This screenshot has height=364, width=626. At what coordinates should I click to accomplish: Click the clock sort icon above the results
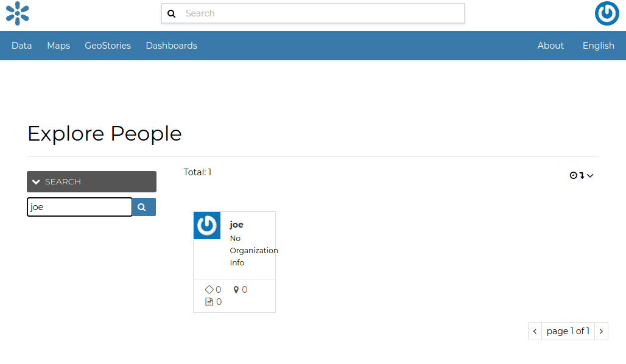coord(573,175)
